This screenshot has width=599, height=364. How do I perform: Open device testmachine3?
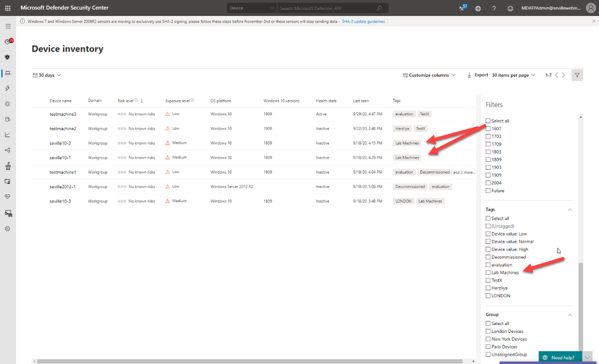(62, 114)
